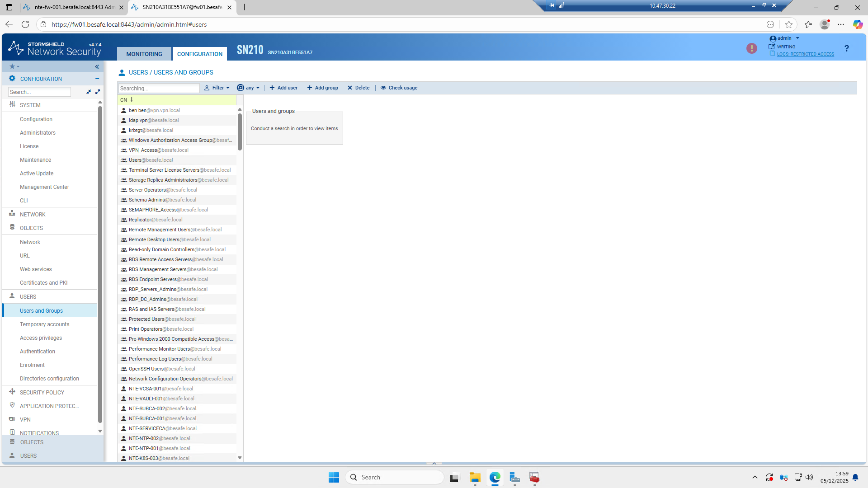Open browser settings and more menu

[841, 24]
